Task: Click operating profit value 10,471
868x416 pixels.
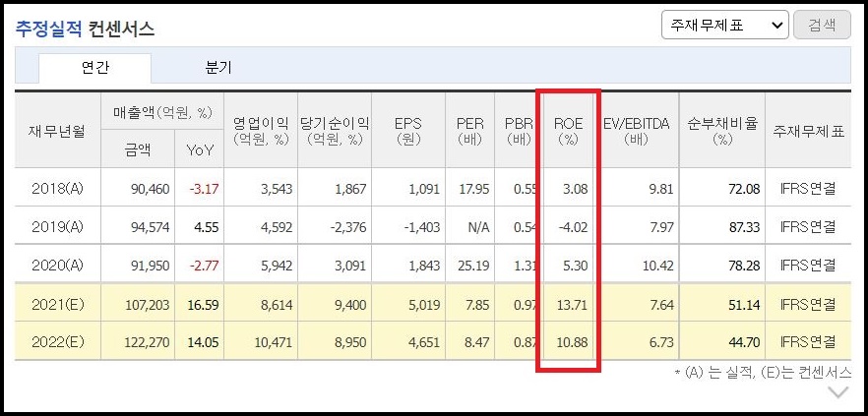Action: pos(273,342)
